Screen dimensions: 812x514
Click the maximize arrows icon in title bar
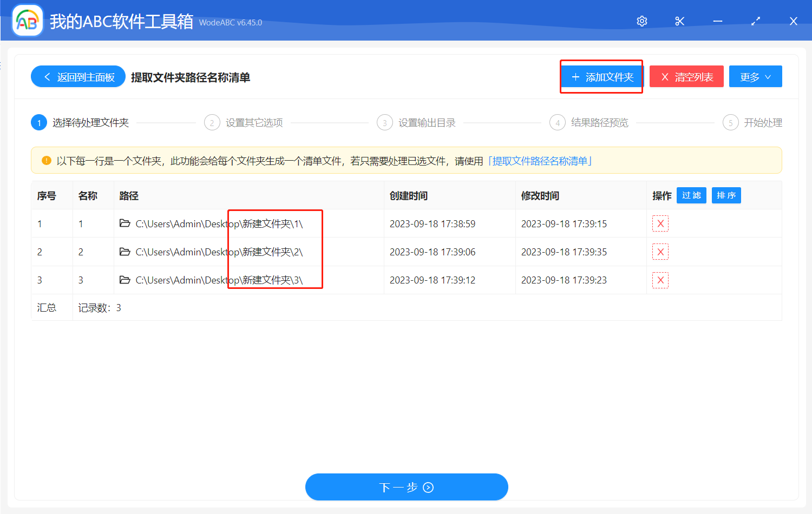tap(755, 21)
